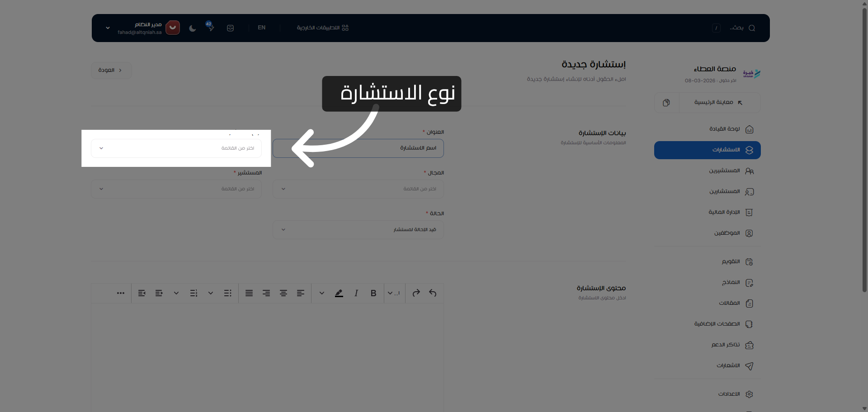Open تذاكر الدعم support tickets icon
This screenshot has height=412, width=868.
pyautogui.click(x=750, y=345)
